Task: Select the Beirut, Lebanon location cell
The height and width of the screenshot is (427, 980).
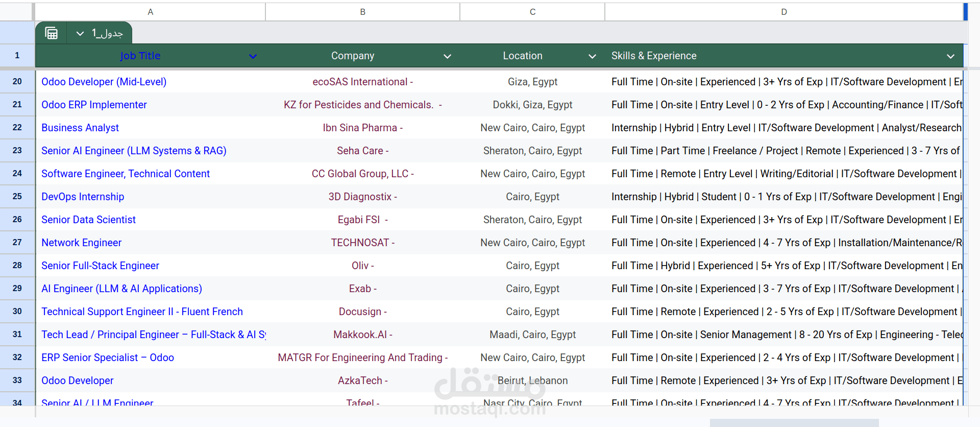Action: click(x=532, y=381)
